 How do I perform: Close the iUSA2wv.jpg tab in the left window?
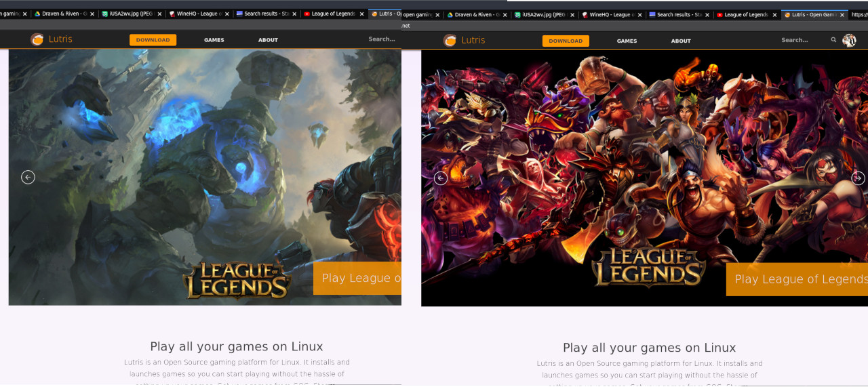[159, 14]
